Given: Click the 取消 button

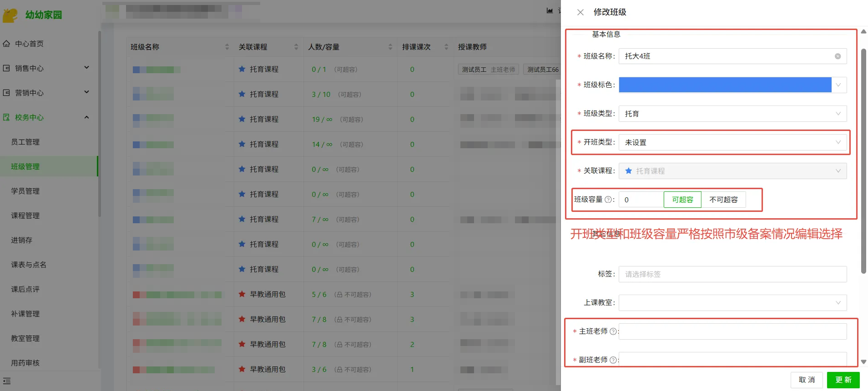Looking at the screenshot, I should (x=807, y=380).
